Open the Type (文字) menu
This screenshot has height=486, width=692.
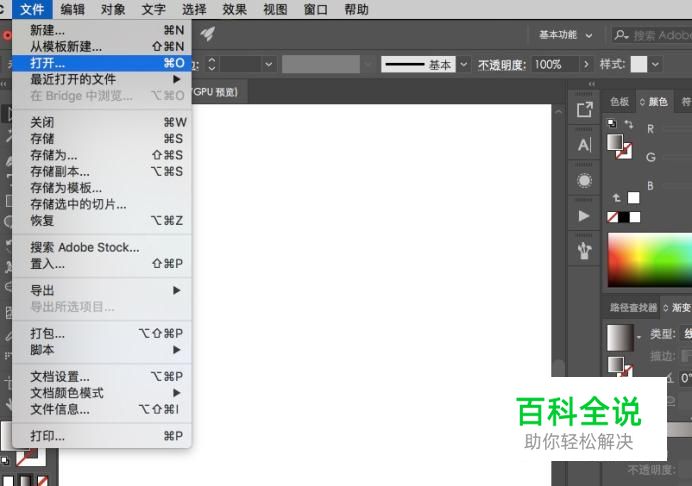click(154, 9)
